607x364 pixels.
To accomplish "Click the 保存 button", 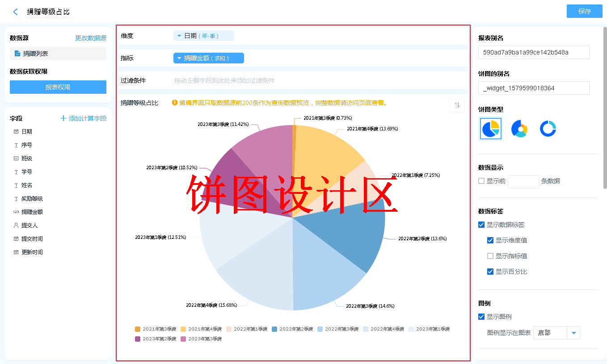I will point(584,11).
